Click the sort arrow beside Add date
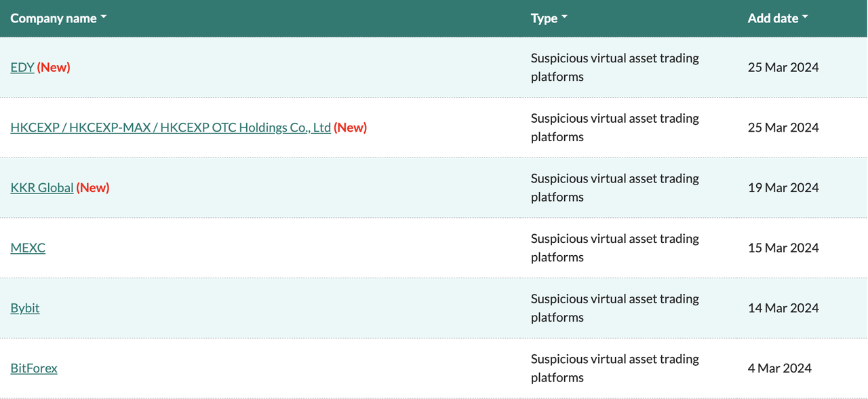Screen dimensions: 868x399 pyautogui.click(x=805, y=17)
